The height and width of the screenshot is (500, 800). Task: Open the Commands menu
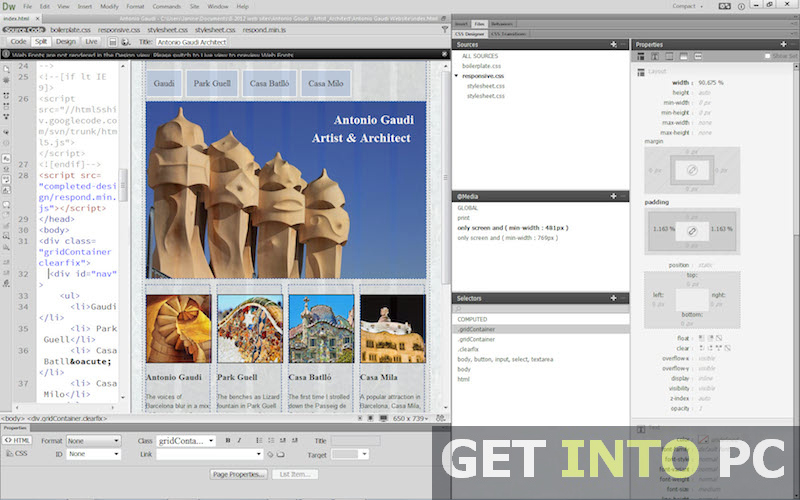(166, 7)
